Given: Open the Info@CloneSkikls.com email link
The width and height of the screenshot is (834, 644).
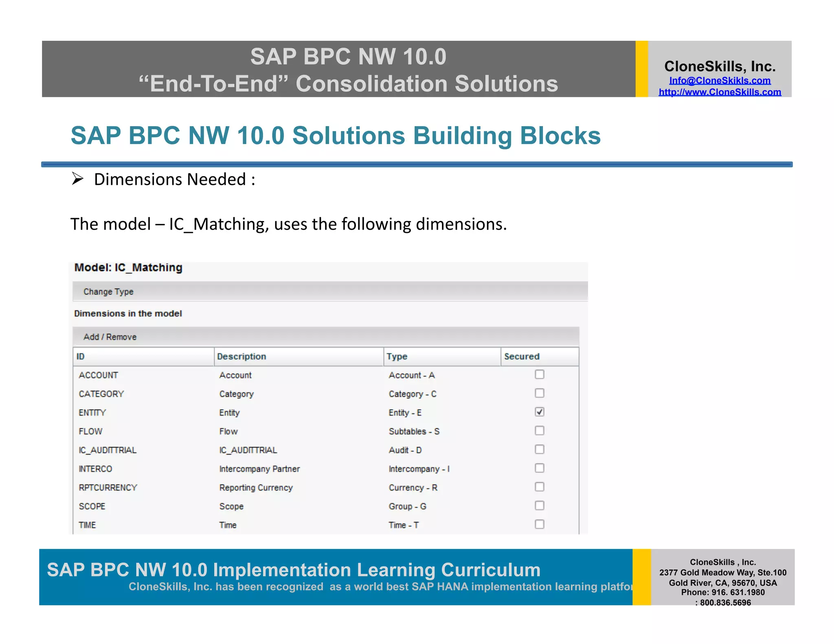Looking at the screenshot, I should point(720,81).
